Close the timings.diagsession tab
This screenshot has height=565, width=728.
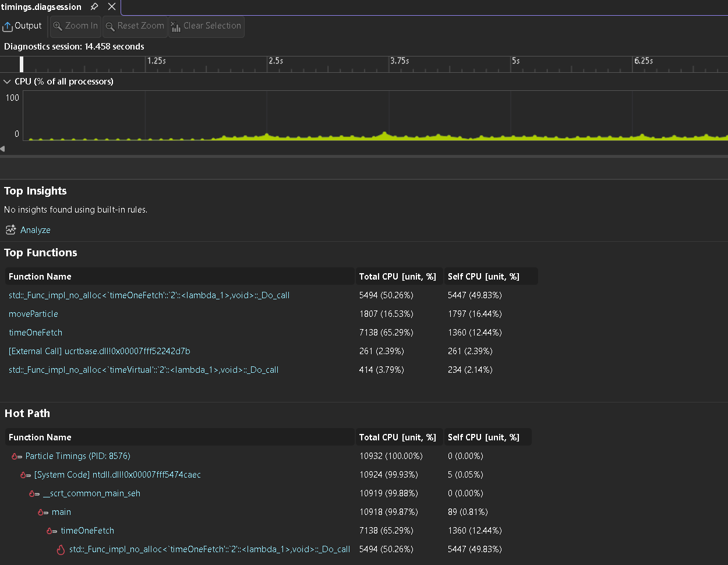(x=112, y=7)
